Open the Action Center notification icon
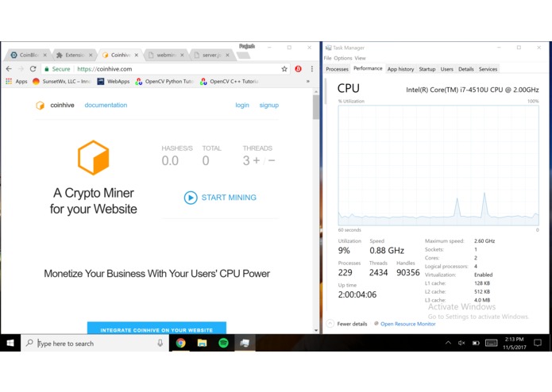Viewport: 552px width, 392px height. click(x=538, y=343)
